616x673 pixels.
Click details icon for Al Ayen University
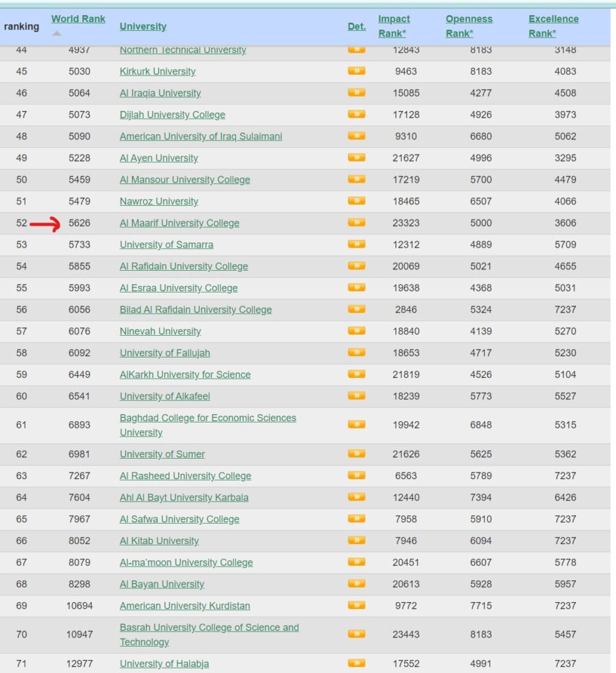point(356,158)
